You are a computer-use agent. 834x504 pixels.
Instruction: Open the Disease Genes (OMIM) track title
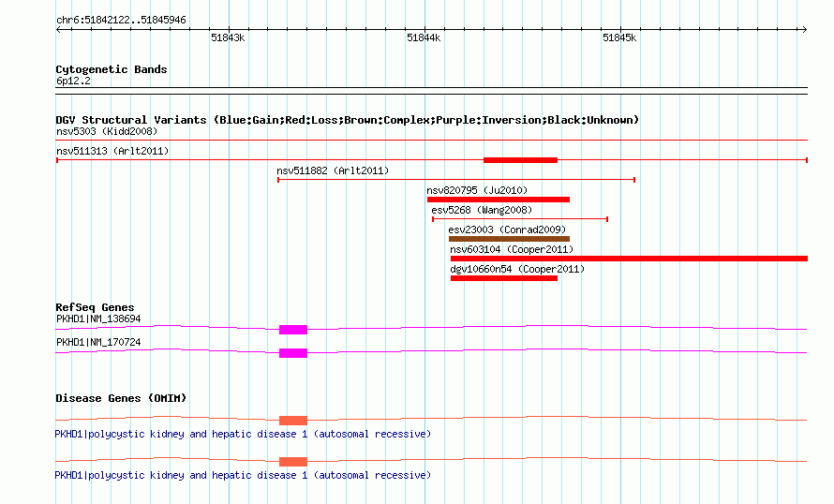pyautogui.click(x=121, y=398)
